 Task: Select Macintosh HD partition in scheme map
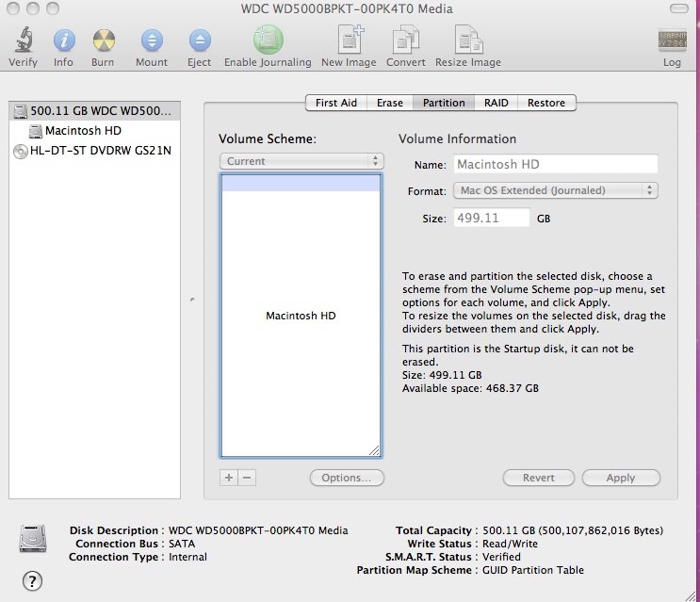(x=301, y=316)
